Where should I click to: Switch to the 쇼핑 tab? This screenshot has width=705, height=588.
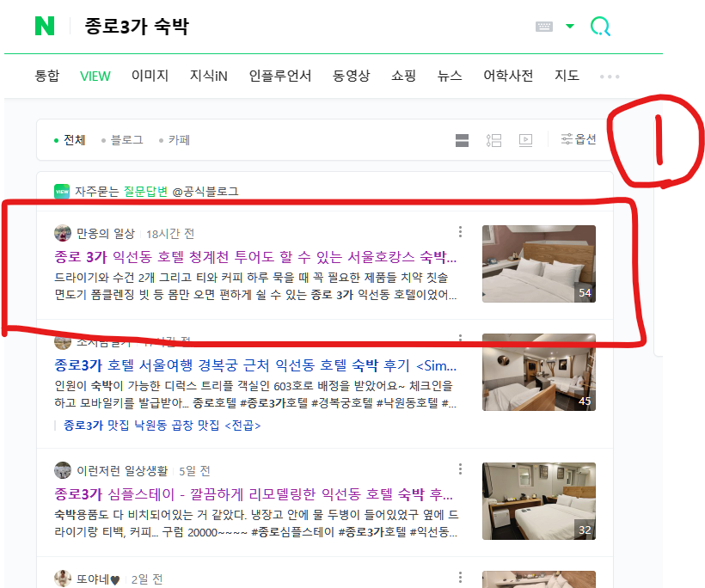click(403, 76)
